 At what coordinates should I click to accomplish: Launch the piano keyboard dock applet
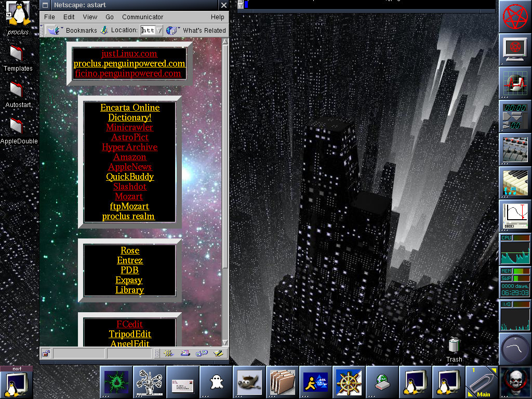[x=515, y=182]
